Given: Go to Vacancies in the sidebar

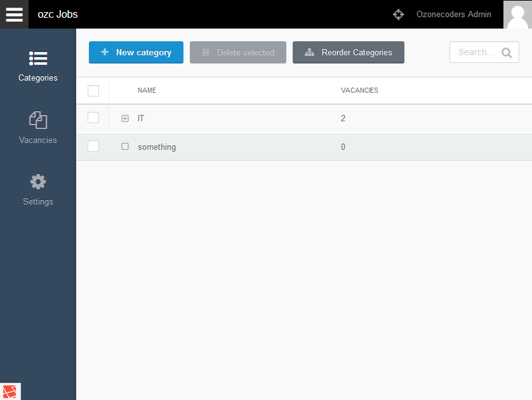Looking at the screenshot, I should (x=38, y=128).
